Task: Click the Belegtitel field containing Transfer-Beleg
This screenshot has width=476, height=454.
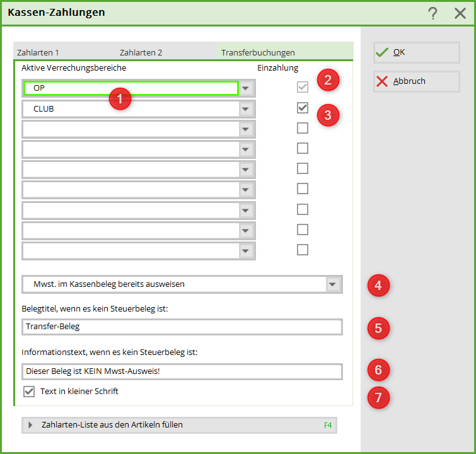Action: [182, 327]
